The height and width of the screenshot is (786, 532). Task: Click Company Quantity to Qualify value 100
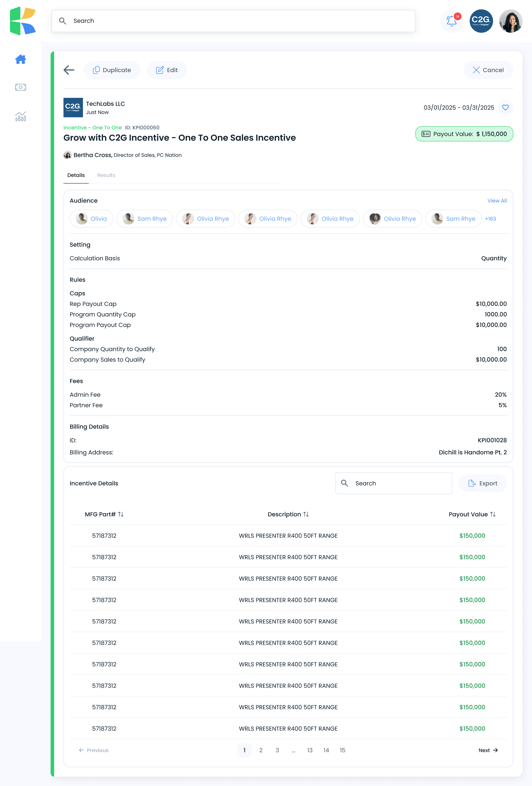click(x=502, y=349)
